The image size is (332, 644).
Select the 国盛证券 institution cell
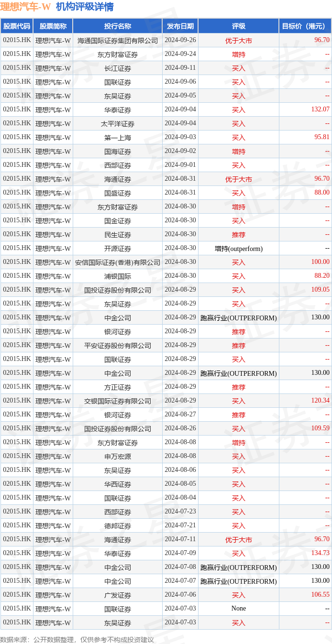click(118, 193)
